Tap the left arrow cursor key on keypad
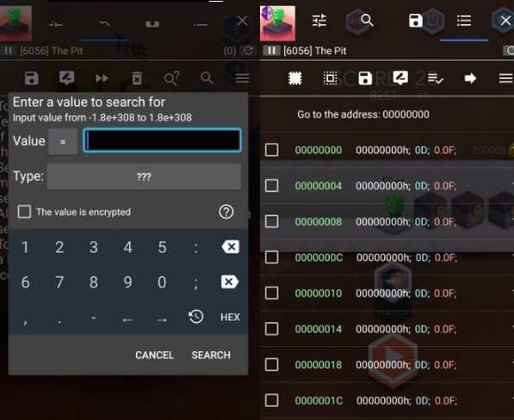The width and height of the screenshot is (514, 420). (x=127, y=319)
